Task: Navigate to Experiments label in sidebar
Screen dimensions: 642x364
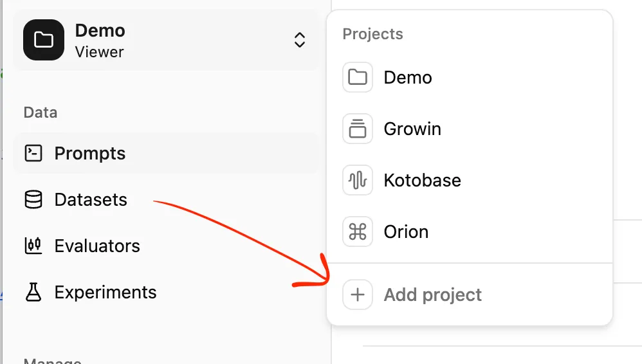Action: coord(105,292)
